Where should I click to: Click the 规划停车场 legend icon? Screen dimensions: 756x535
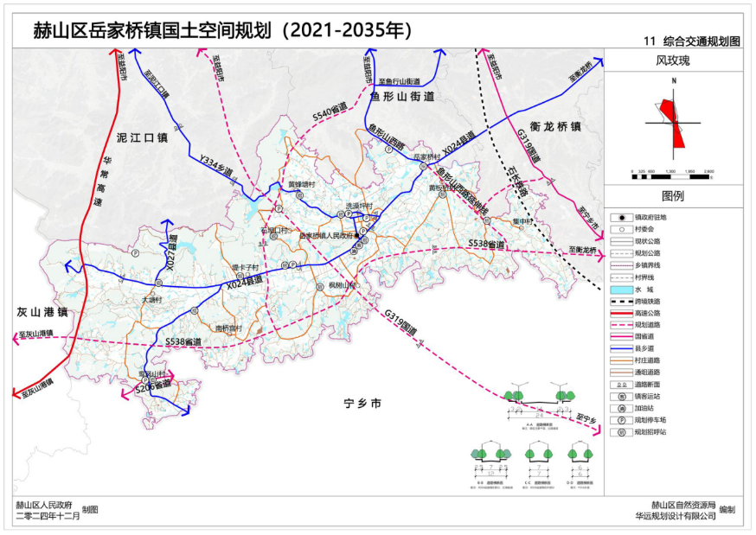click(x=621, y=420)
